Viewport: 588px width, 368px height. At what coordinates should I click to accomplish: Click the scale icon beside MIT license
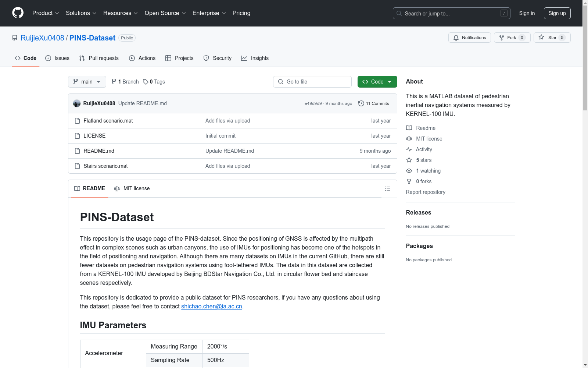pos(409,139)
